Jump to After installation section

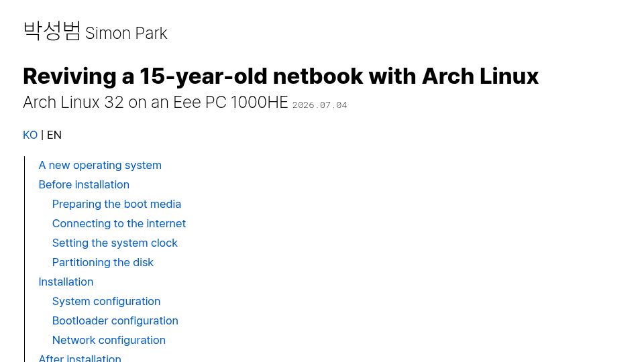pyautogui.click(x=80, y=357)
